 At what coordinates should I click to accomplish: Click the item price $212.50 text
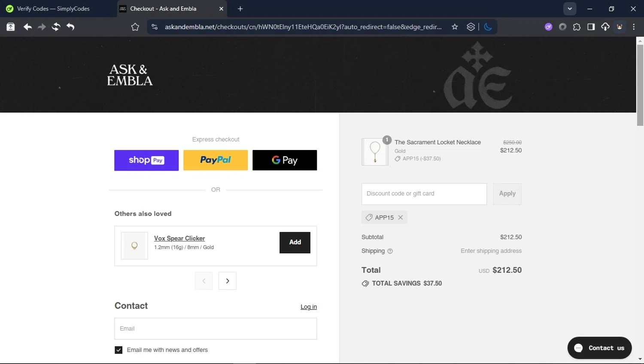(511, 150)
